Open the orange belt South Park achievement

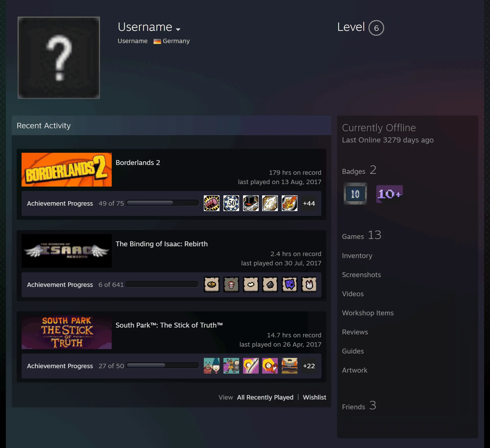click(x=289, y=366)
